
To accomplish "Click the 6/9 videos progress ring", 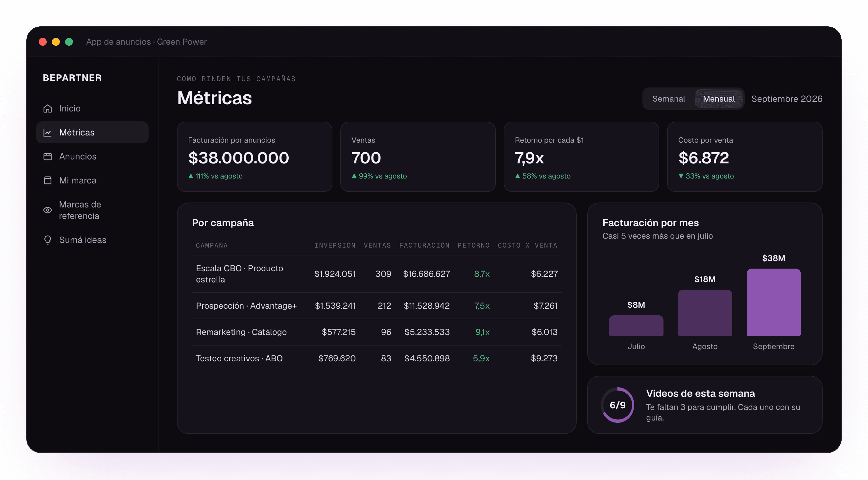I will click(617, 405).
